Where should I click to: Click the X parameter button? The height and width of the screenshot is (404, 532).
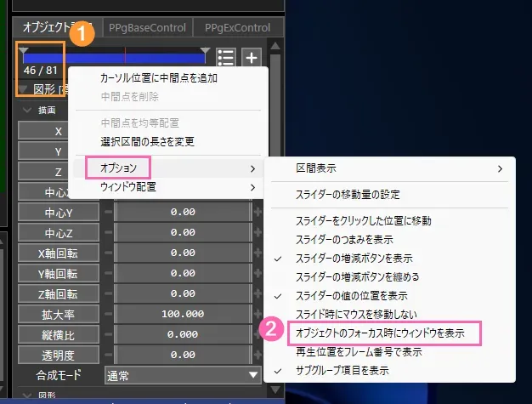43,131
